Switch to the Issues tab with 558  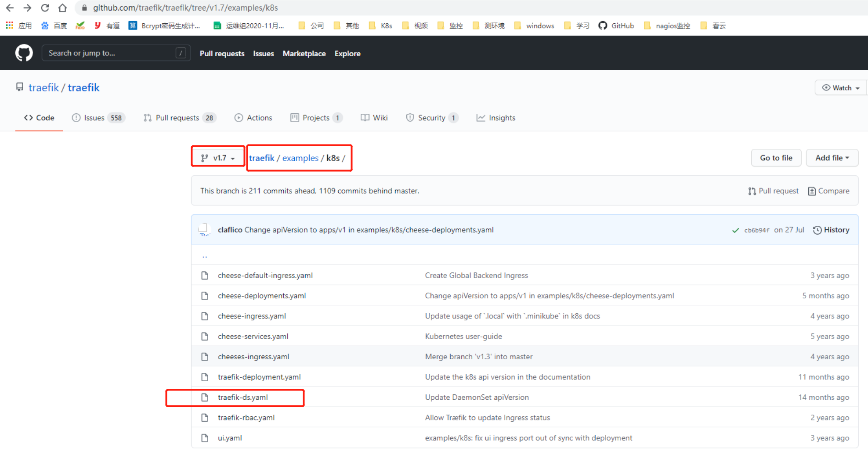click(x=98, y=118)
